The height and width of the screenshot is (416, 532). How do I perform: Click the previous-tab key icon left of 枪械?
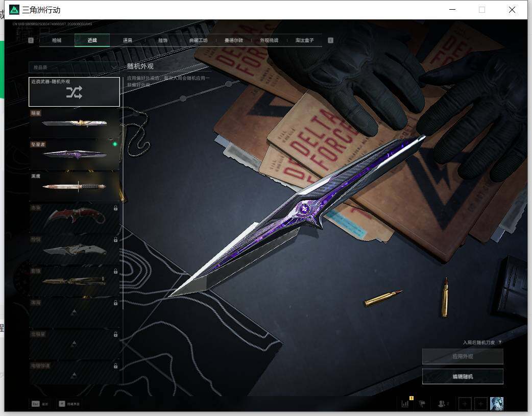(31, 40)
